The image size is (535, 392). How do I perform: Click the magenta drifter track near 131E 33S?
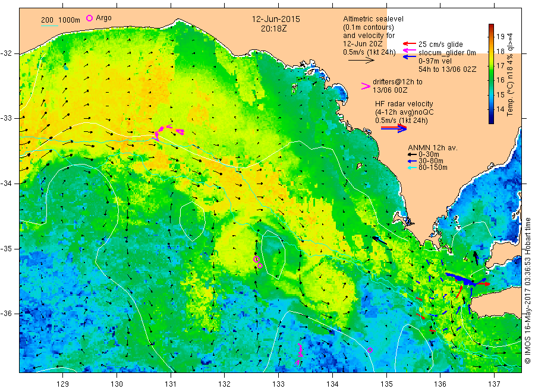pyautogui.click(x=169, y=131)
